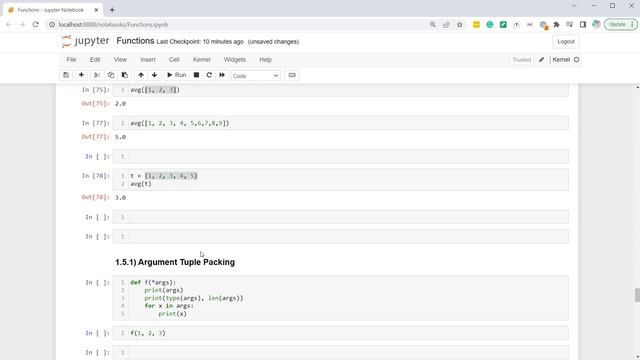This screenshot has height=360, width=640.
Task: Open the File menu
Action: click(x=71, y=60)
